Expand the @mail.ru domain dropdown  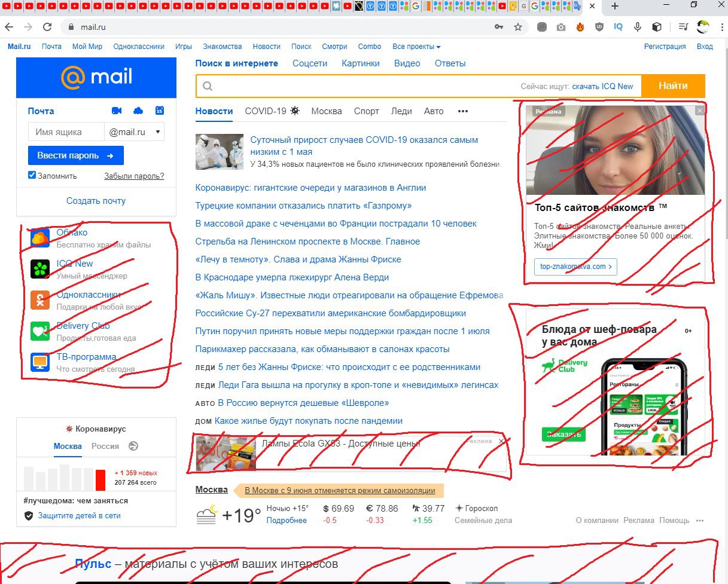134,132
